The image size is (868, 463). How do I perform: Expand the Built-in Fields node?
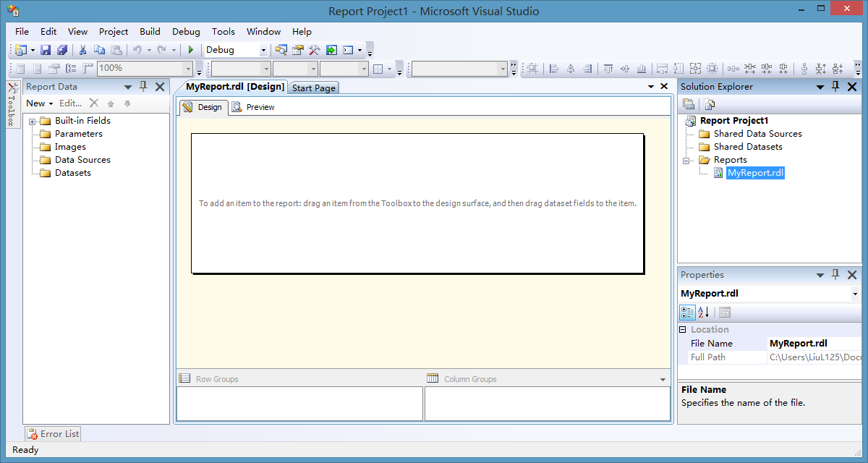pyautogui.click(x=33, y=121)
